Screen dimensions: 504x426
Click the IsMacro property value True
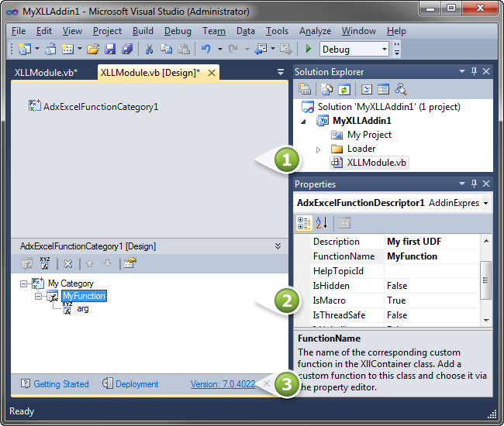point(432,301)
